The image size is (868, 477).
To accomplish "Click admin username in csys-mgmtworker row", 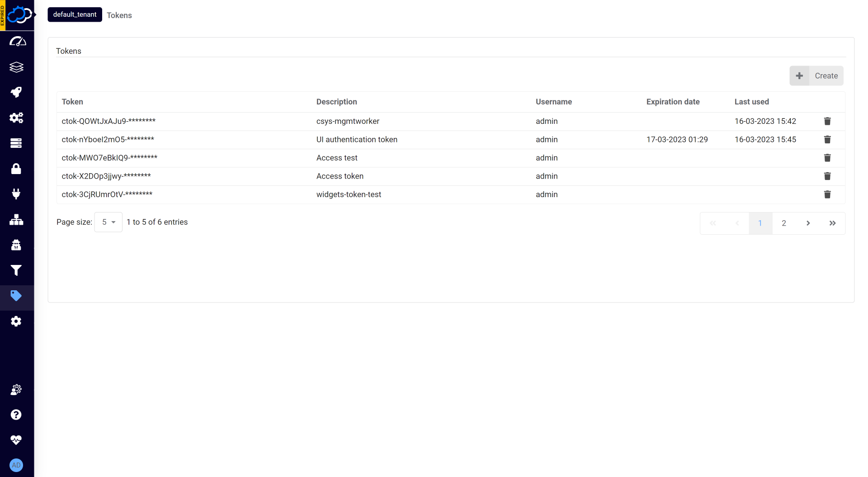I will point(547,121).
